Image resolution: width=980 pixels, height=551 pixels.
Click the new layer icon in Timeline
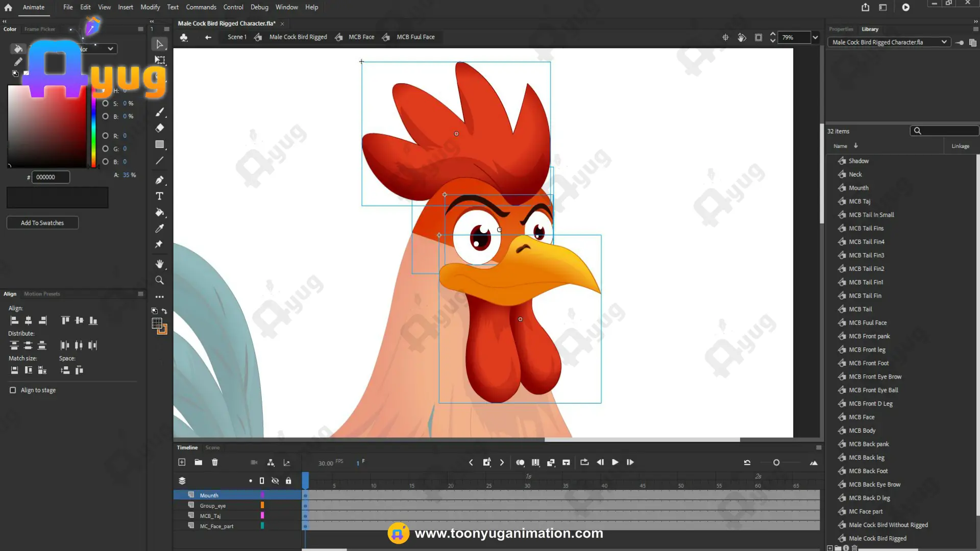(182, 462)
